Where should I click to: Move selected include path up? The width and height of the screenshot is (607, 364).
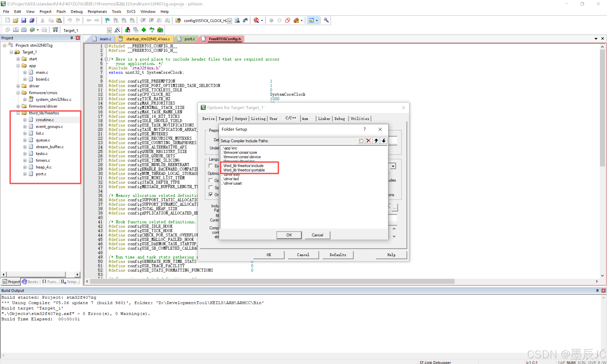pos(376,141)
